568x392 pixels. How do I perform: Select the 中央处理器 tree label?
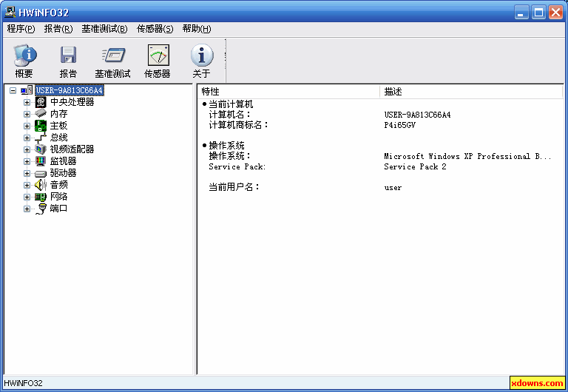click(x=72, y=102)
